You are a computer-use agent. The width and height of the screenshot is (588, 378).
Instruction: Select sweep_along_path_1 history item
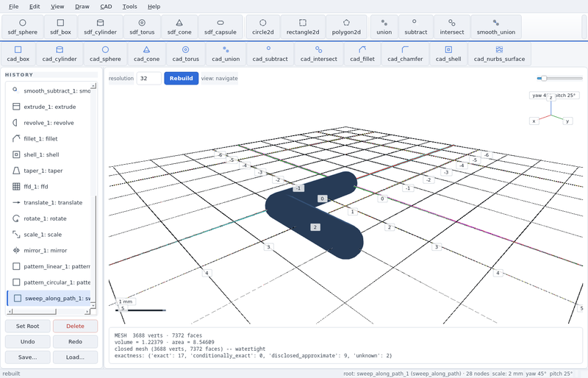pyautogui.click(x=49, y=298)
